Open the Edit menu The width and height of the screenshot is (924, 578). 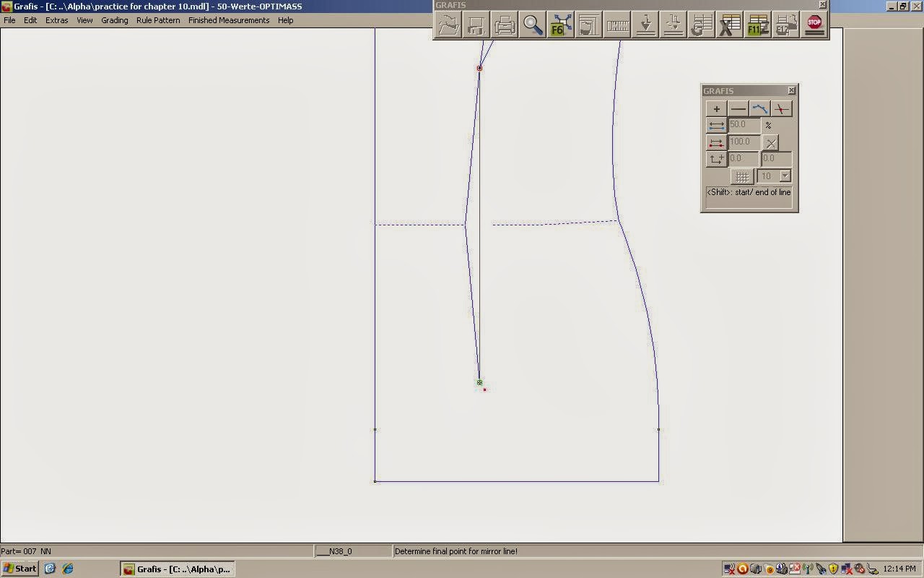(30, 20)
